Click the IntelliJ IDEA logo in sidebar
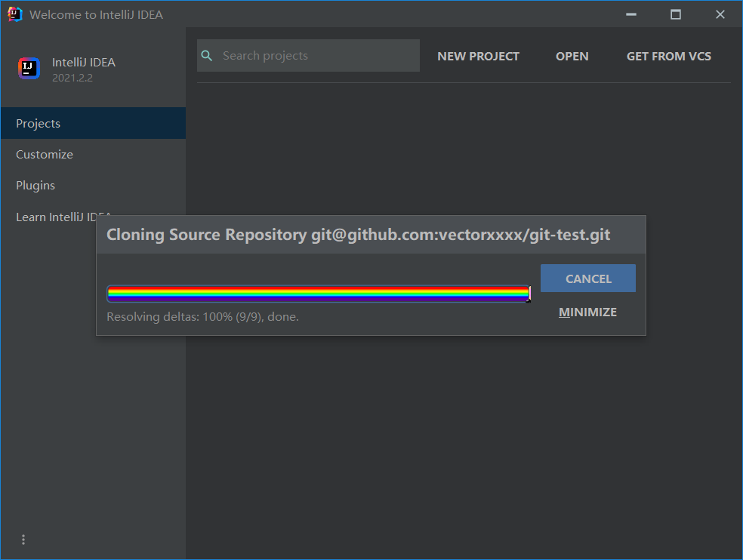 tap(29, 69)
